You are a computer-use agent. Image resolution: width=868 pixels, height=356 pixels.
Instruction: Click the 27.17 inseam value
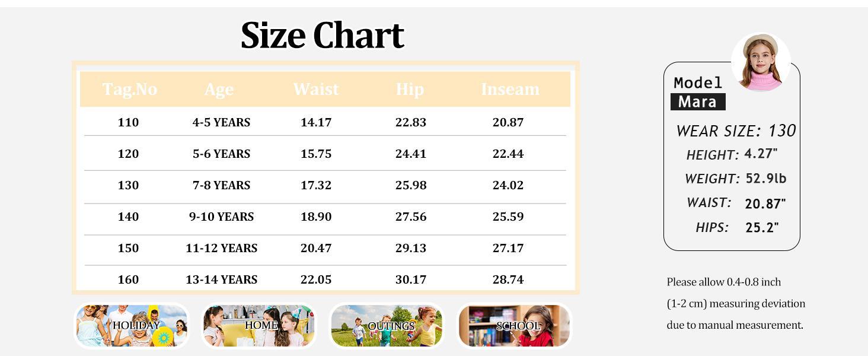508,248
